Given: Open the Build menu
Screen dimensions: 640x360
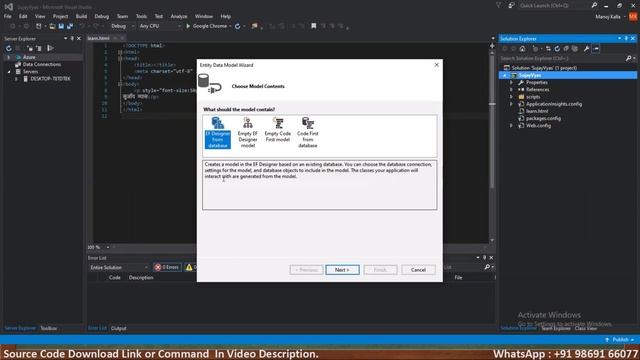Looking at the screenshot, I should pos(81,16).
